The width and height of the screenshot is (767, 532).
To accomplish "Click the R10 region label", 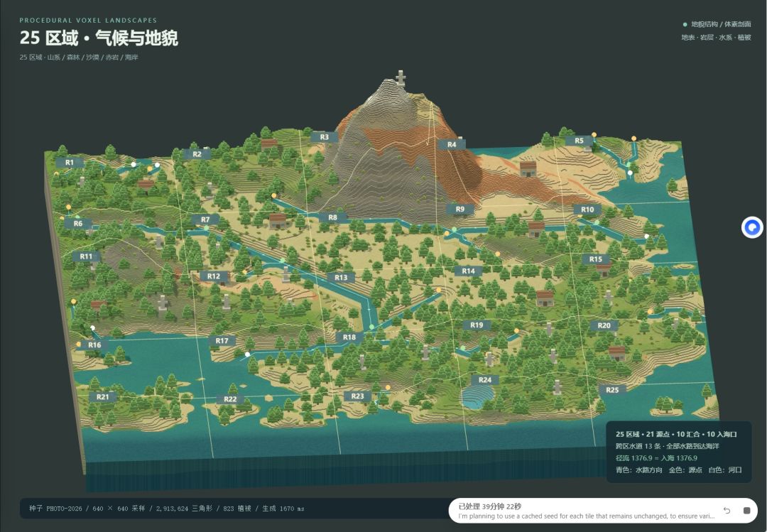I will point(587,210).
